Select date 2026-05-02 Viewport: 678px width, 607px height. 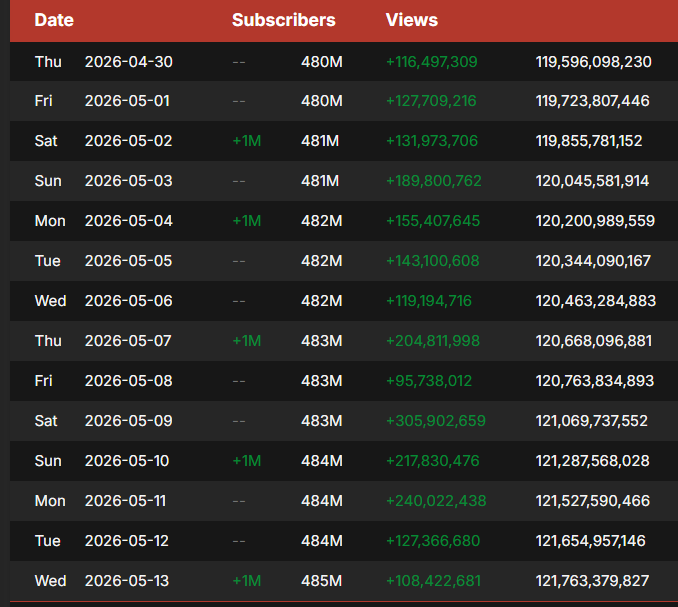coord(128,141)
